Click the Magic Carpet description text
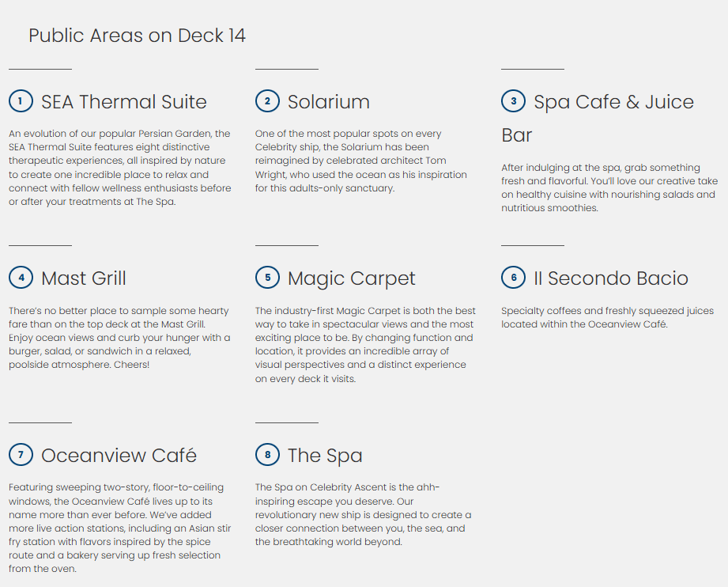Image resolution: width=728 pixels, height=587 pixels. 365,345
